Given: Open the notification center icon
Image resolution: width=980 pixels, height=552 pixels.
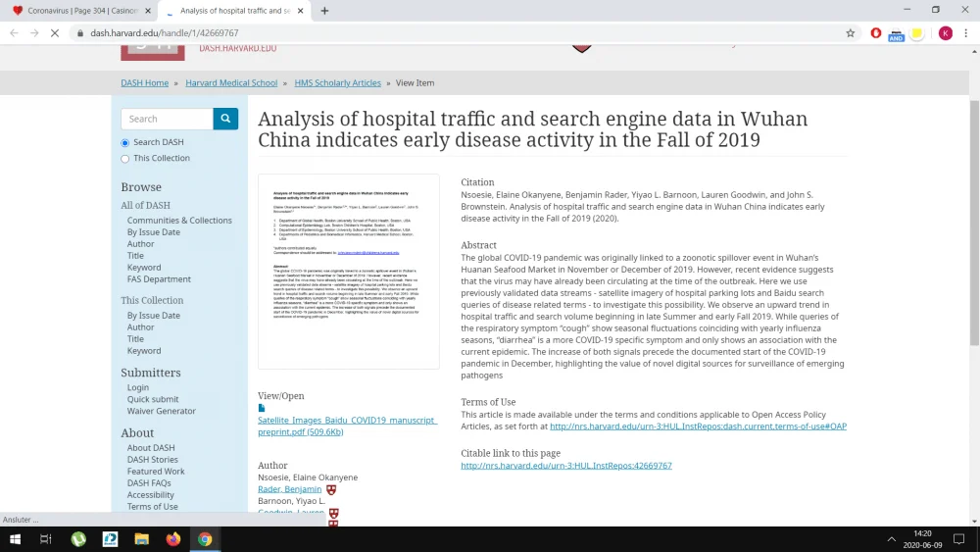Looking at the screenshot, I should coord(958,539).
